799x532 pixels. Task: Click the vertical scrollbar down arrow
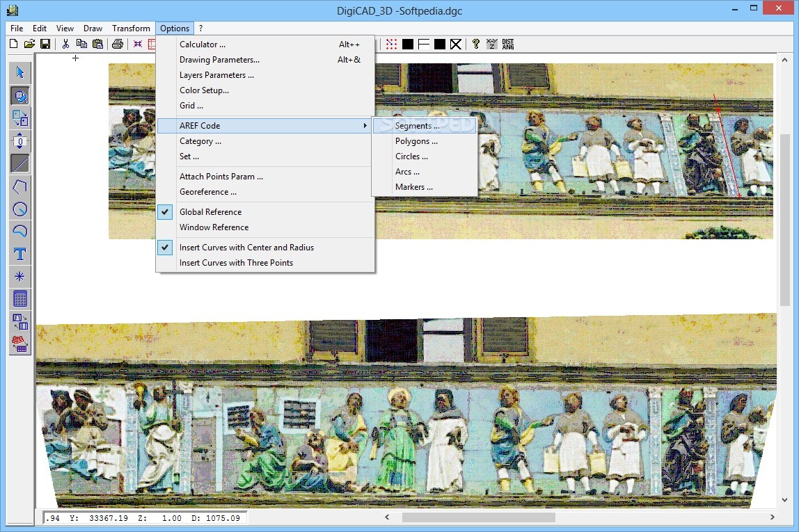point(785,500)
